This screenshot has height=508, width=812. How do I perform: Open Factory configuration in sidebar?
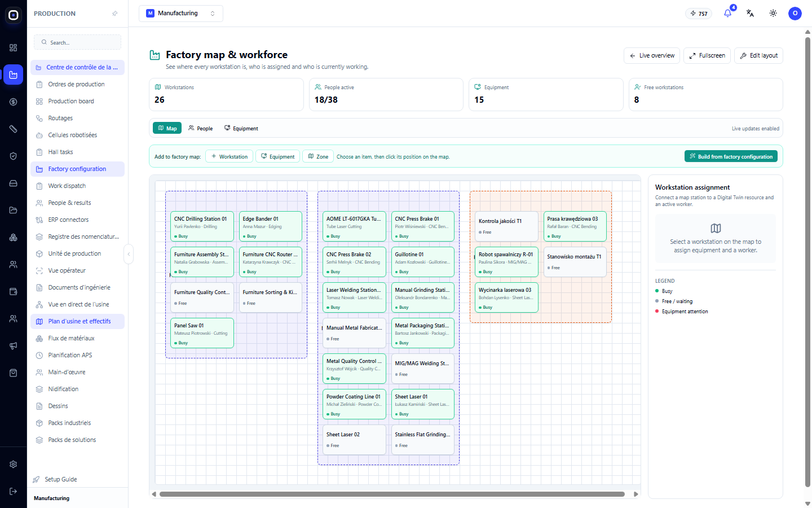(x=77, y=169)
